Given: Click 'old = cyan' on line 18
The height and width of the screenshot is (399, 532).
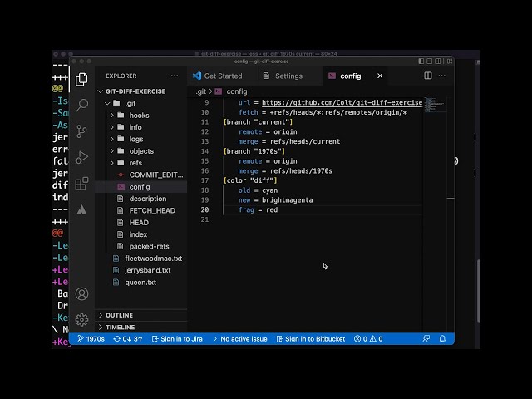Looking at the screenshot, I should click(x=258, y=190).
